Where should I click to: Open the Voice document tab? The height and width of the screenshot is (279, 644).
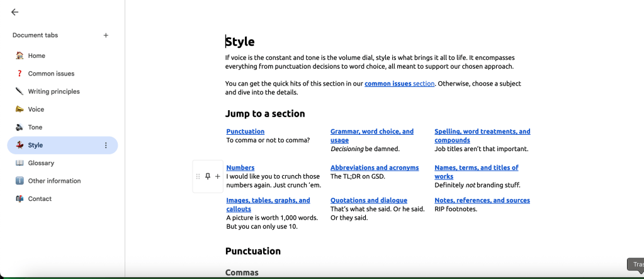(36, 110)
